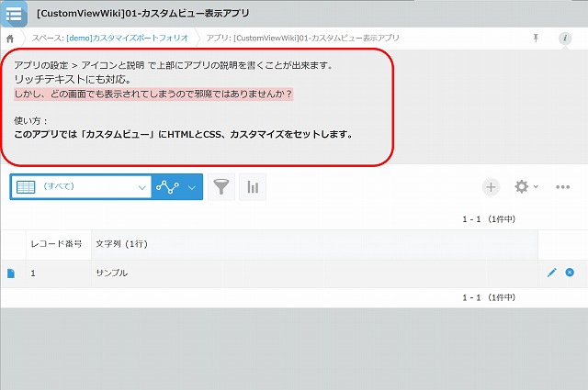Go to the home portal icon
Image resolution: width=588 pixels, height=390 pixels.
click(10, 39)
